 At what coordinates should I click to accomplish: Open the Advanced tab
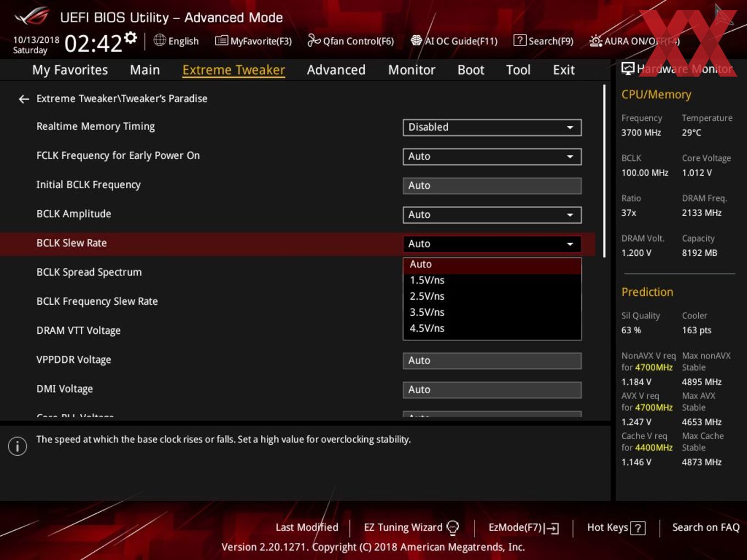tap(336, 70)
